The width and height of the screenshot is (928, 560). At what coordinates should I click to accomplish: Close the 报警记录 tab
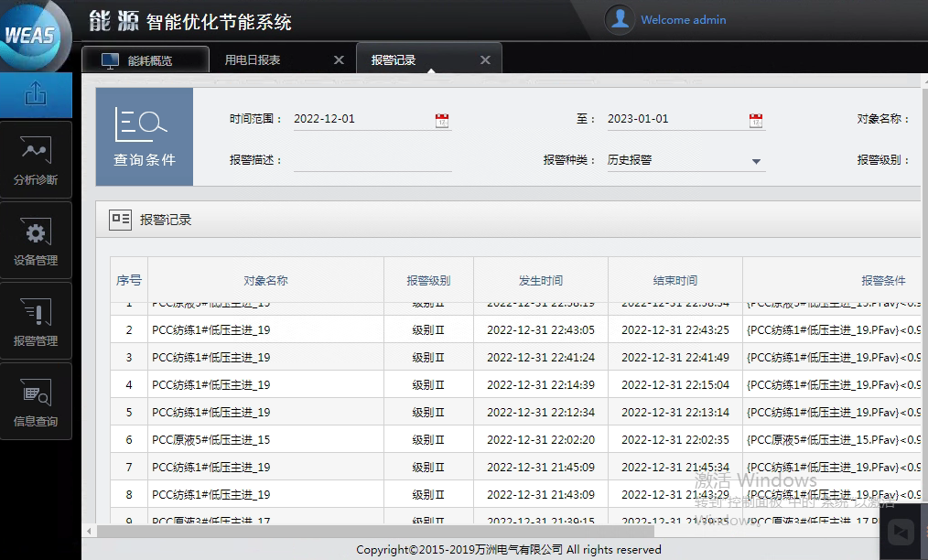click(485, 60)
